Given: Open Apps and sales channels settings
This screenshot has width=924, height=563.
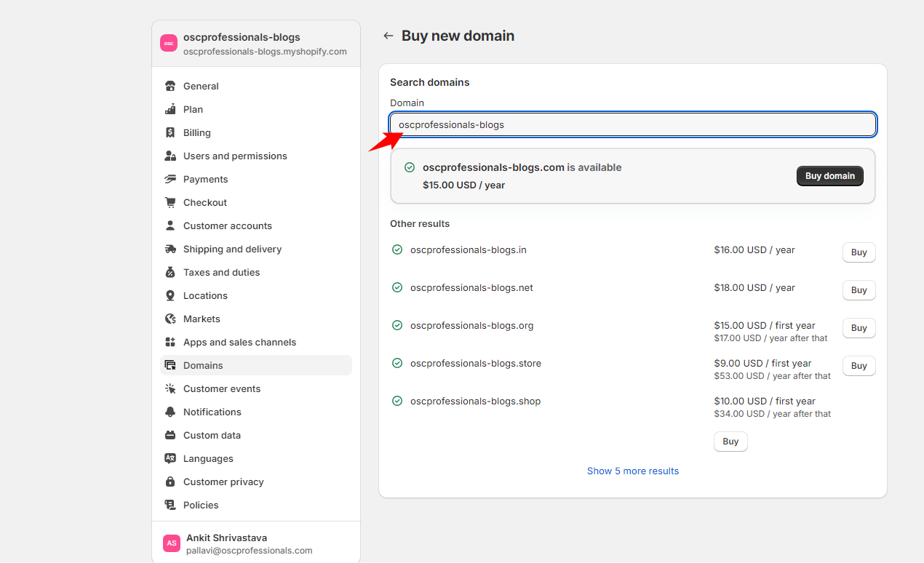Looking at the screenshot, I should click(239, 342).
